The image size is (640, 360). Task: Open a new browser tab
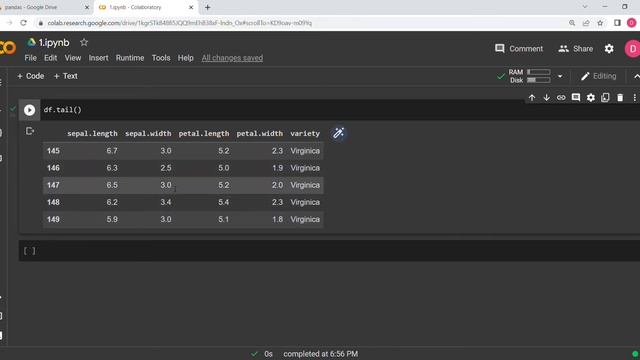point(207,7)
